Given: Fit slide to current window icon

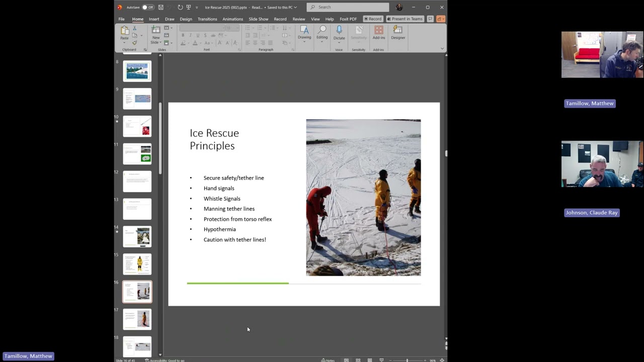Looking at the screenshot, I should 442,360.
